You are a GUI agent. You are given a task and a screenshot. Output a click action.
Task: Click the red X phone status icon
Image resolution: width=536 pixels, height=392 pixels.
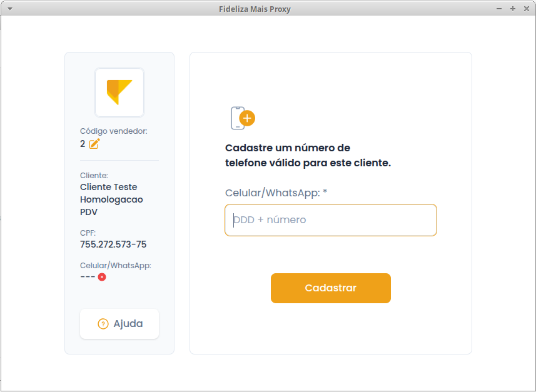[x=102, y=277]
